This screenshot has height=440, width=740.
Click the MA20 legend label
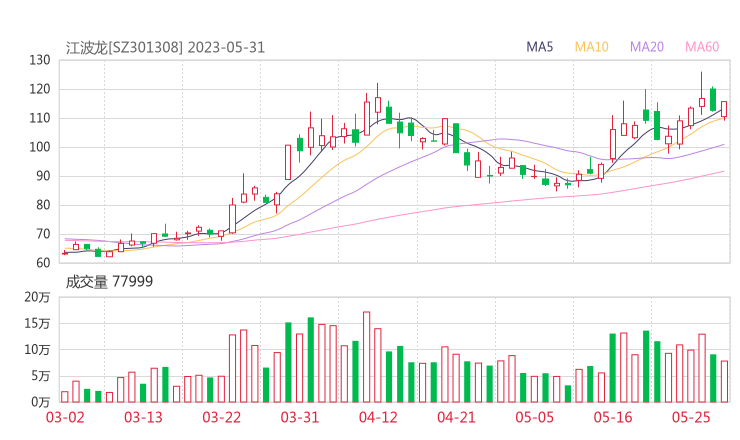tap(647, 47)
